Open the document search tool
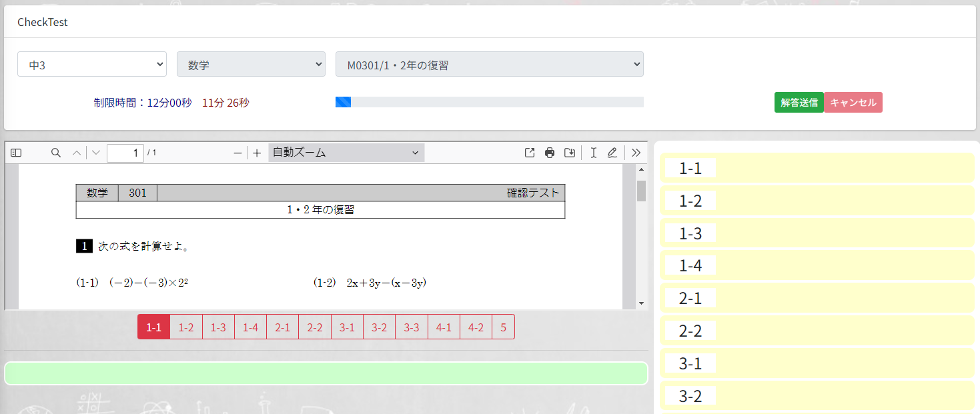 tap(55, 153)
